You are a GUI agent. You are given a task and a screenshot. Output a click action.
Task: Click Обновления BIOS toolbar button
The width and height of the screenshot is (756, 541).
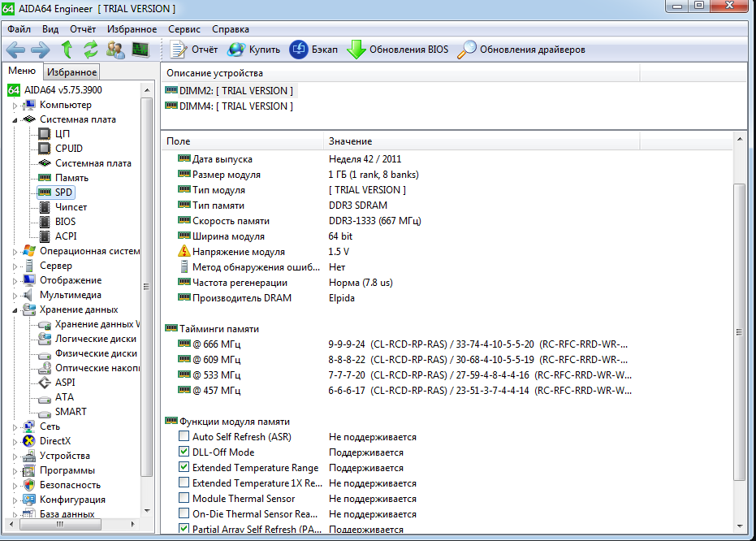(x=398, y=50)
